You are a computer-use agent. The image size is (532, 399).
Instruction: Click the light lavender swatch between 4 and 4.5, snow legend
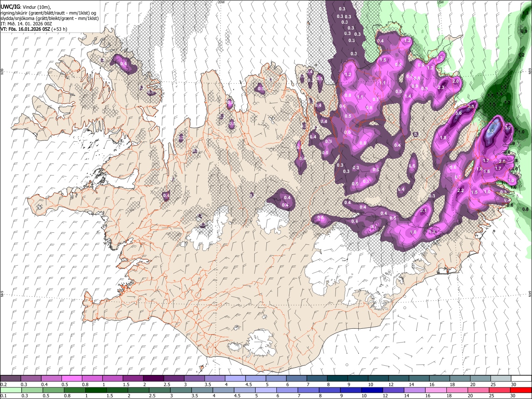point(234,379)
